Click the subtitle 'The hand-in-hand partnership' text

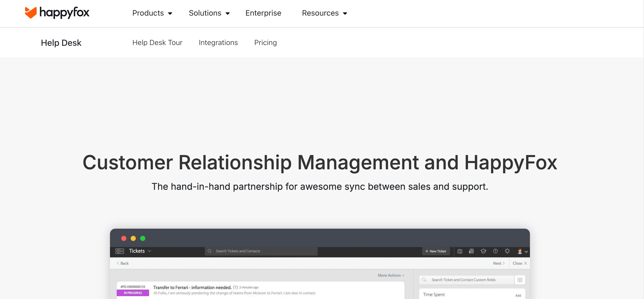(x=320, y=186)
